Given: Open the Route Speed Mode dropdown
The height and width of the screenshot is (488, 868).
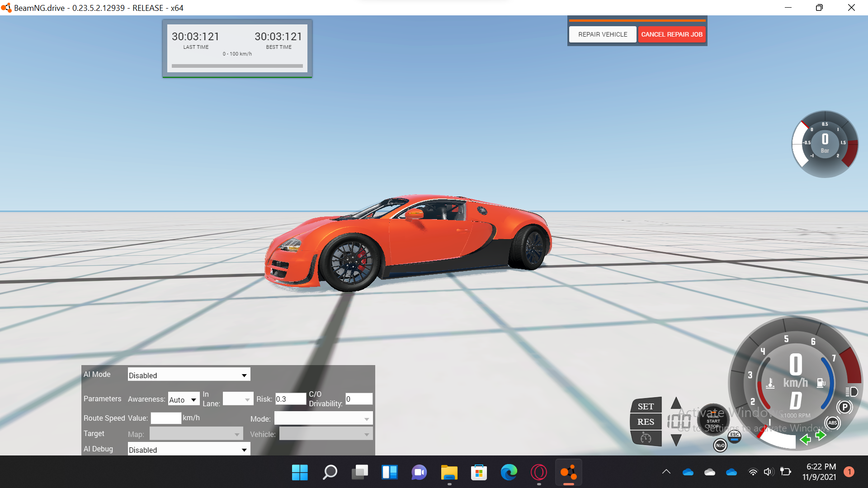Looking at the screenshot, I should (323, 419).
